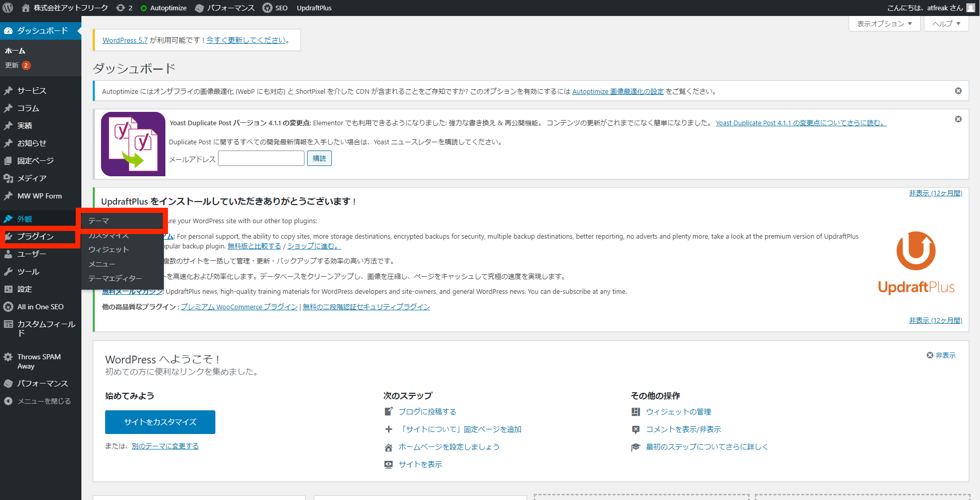This screenshot has height=500, width=980.
Task: Open the updates counter icon in admin bar
Action: [124, 8]
